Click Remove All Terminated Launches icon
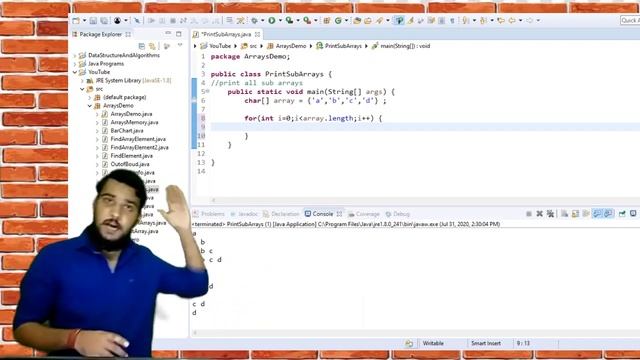The height and width of the screenshot is (360, 640). [x=550, y=214]
